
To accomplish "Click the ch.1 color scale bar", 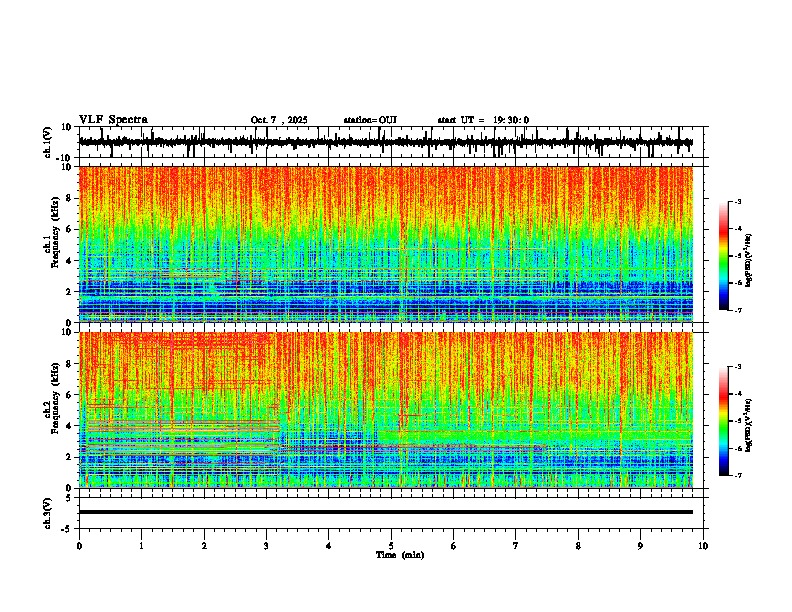I will [723, 256].
